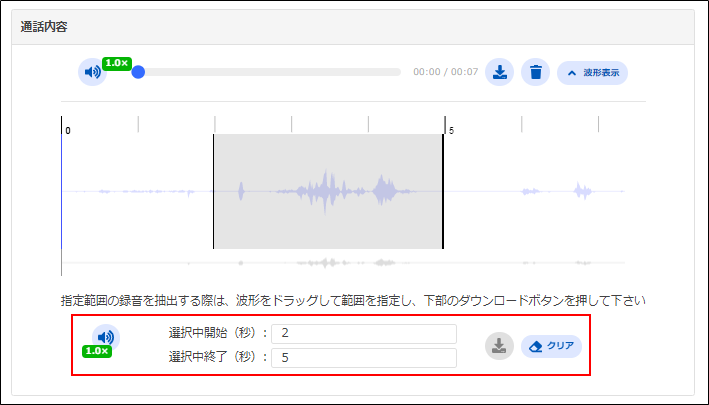Image resolution: width=709 pixels, height=405 pixels.
Task: Change selection playback speed 1.0× badge
Action: click(x=96, y=352)
